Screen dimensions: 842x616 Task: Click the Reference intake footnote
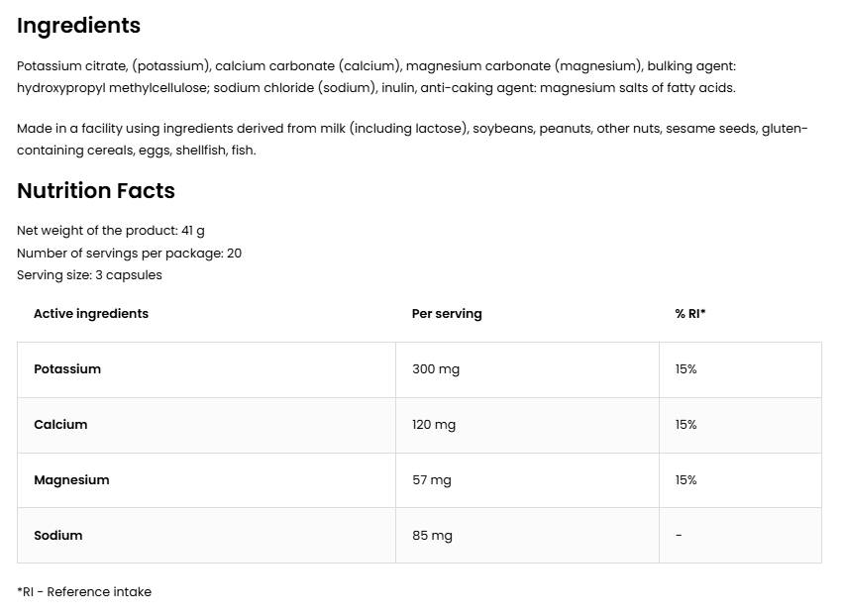(84, 592)
